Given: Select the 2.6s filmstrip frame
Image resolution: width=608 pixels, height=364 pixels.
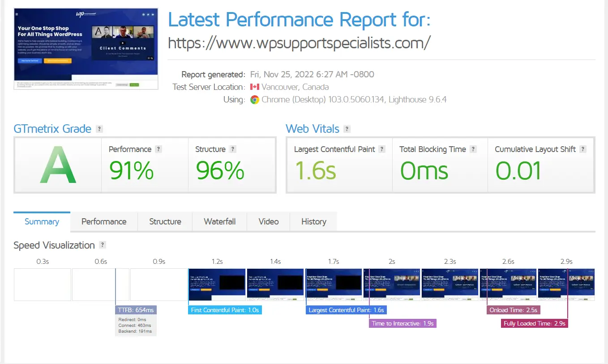Looking at the screenshot, I should coord(508,284).
